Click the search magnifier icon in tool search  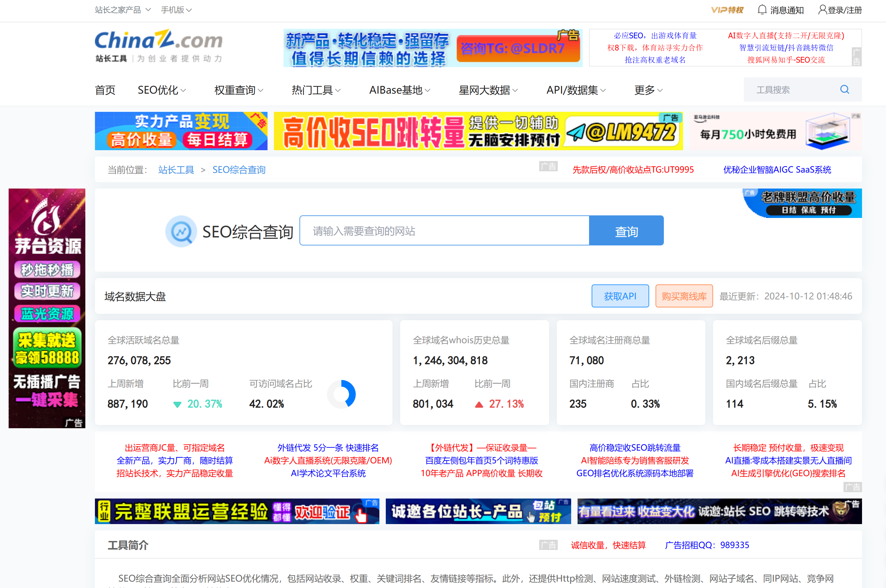coord(844,89)
